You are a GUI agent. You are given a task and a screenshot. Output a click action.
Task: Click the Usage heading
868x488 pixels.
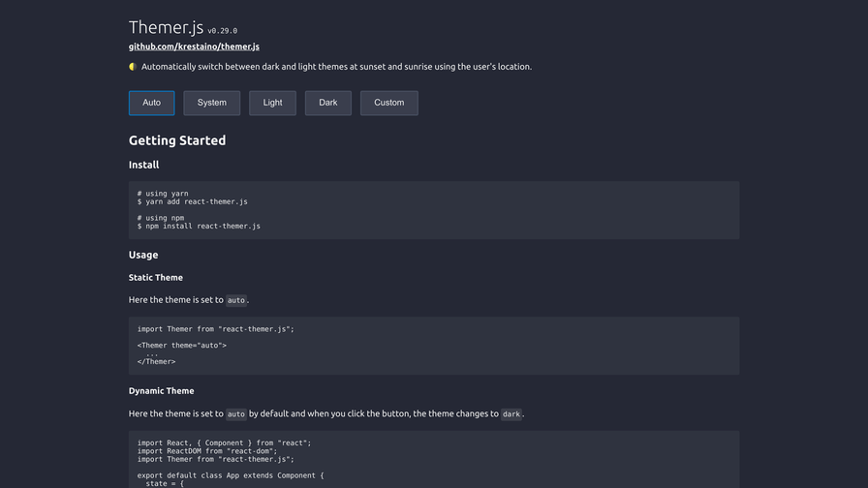tap(142, 255)
